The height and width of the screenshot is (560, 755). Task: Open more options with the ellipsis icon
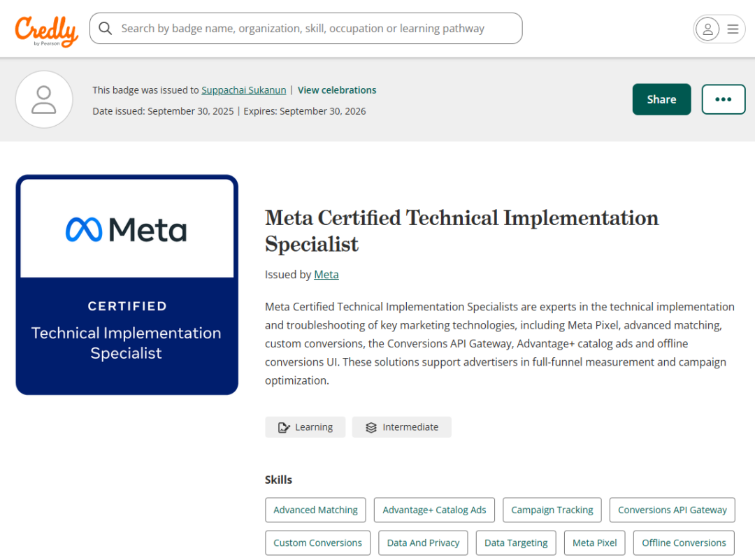(x=724, y=99)
